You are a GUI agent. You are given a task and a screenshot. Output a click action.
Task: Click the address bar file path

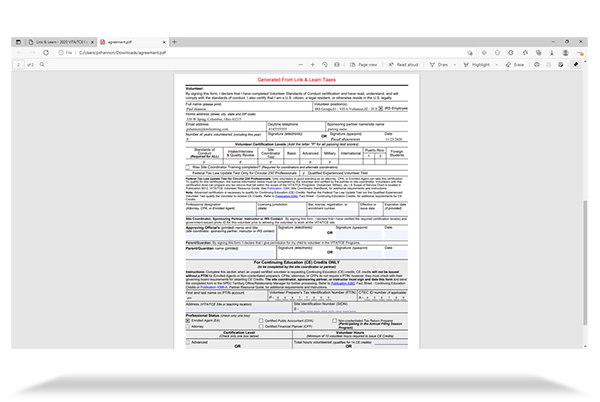point(122,52)
